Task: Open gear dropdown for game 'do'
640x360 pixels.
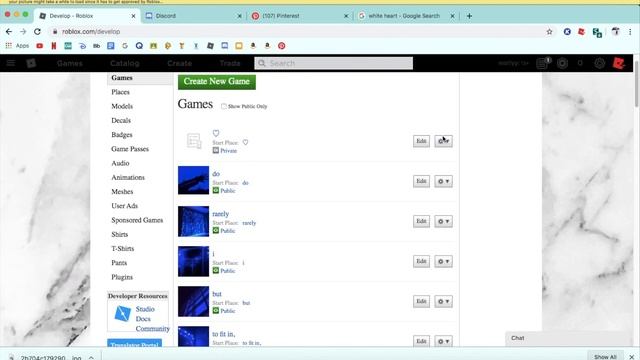Action: [443, 181]
